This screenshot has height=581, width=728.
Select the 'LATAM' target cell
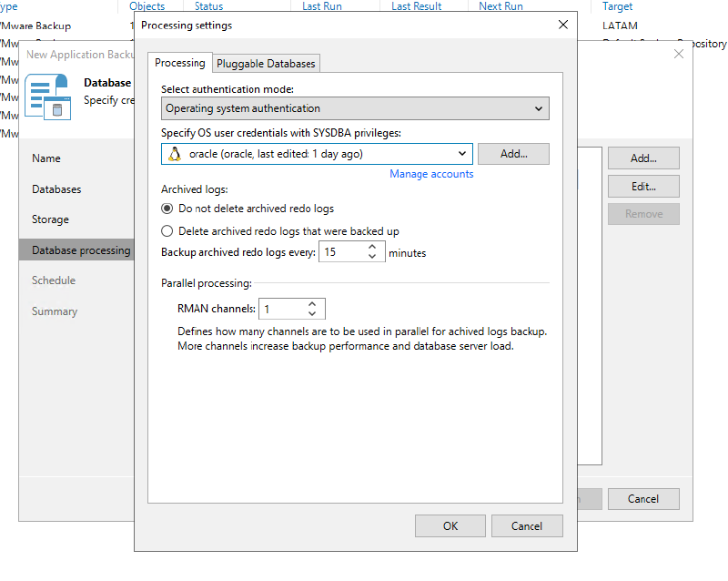point(620,25)
